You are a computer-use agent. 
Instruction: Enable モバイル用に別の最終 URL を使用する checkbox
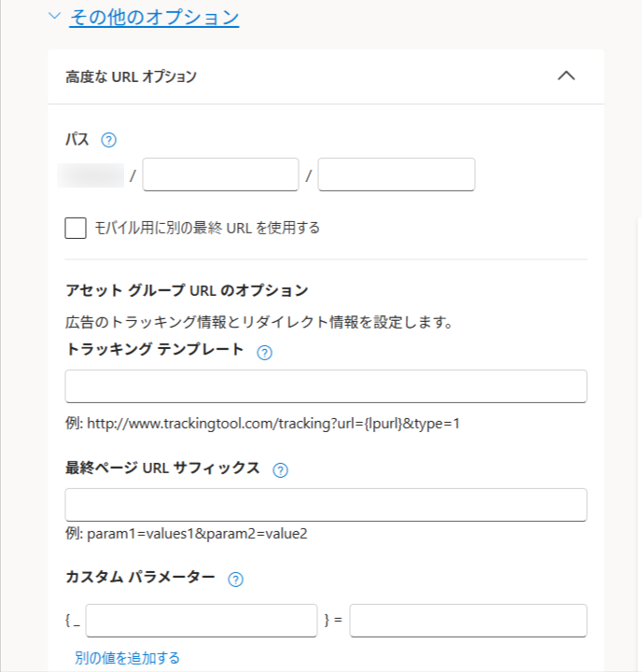pos(76,229)
